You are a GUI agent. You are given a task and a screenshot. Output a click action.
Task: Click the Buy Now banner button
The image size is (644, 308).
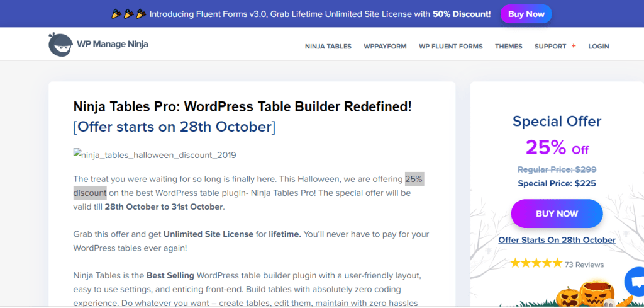click(x=526, y=14)
